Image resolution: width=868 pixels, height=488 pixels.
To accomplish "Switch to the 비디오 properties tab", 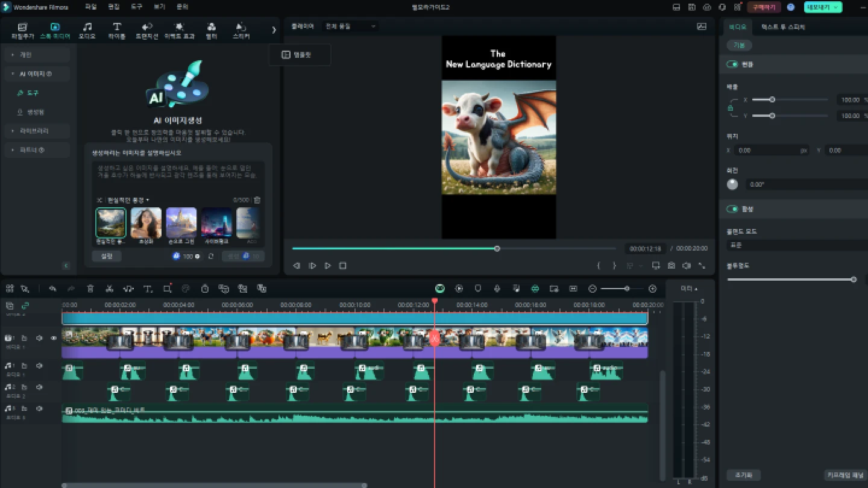I will coord(737,27).
